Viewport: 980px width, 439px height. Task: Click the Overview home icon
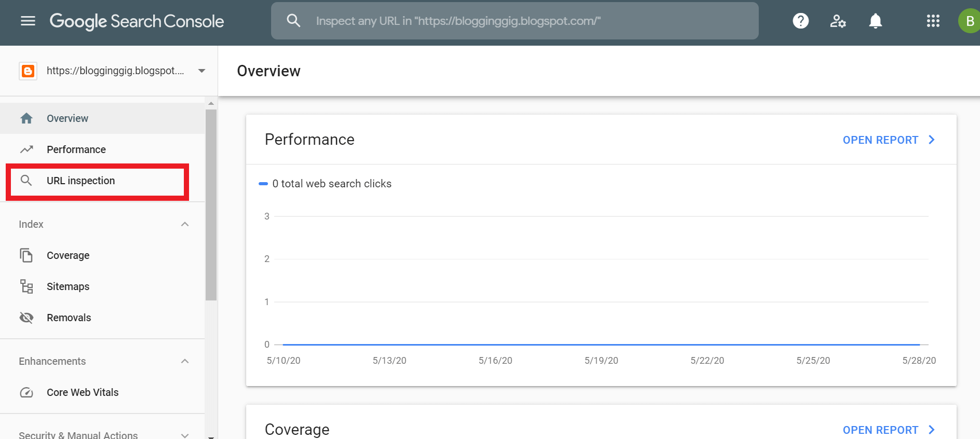click(x=26, y=118)
